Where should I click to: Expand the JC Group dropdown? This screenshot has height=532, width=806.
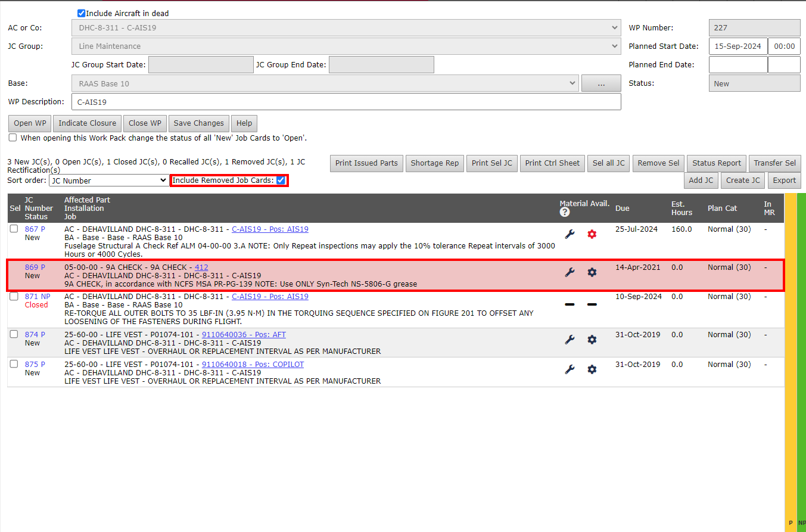pos(346,46)
